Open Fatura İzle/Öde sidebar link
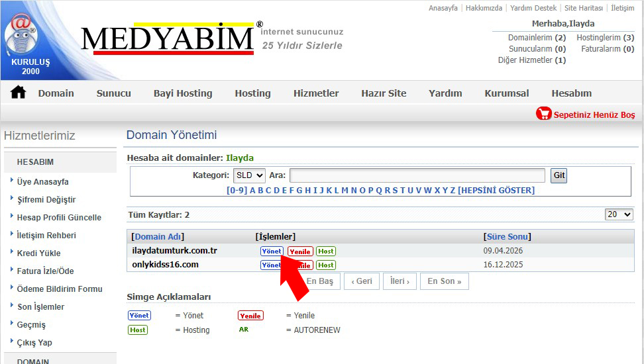 point(45,271)
